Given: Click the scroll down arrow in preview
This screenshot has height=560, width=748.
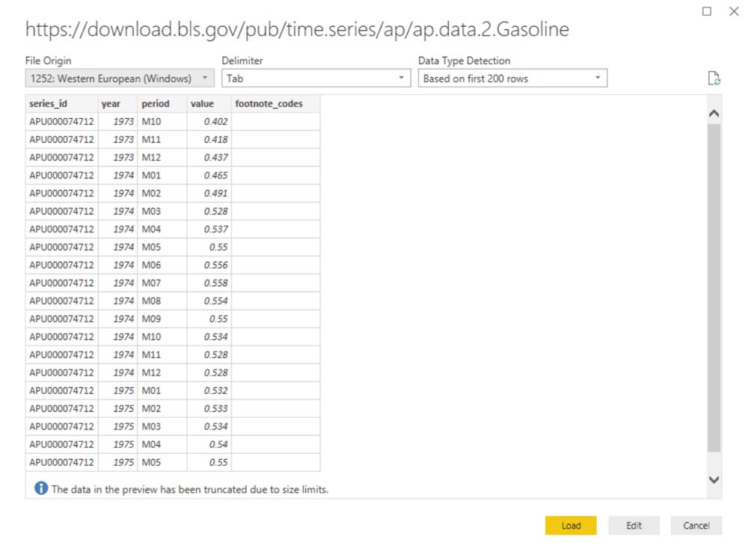Looking at the screenshot, I should click(714, 479).
